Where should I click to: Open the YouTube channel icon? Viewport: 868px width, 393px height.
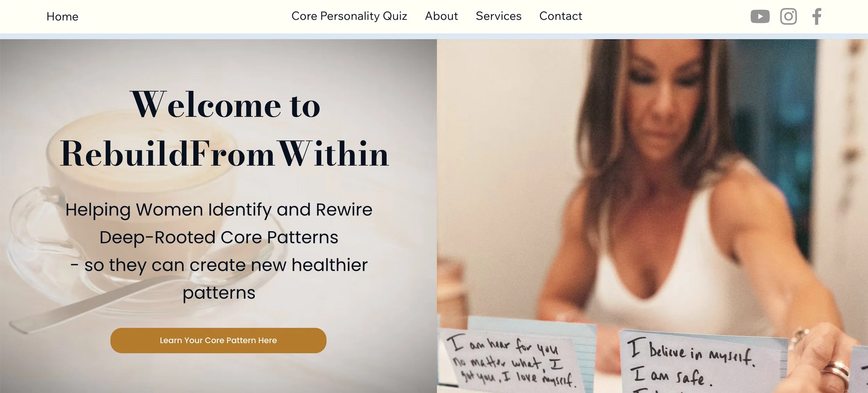tap(760, 16)
